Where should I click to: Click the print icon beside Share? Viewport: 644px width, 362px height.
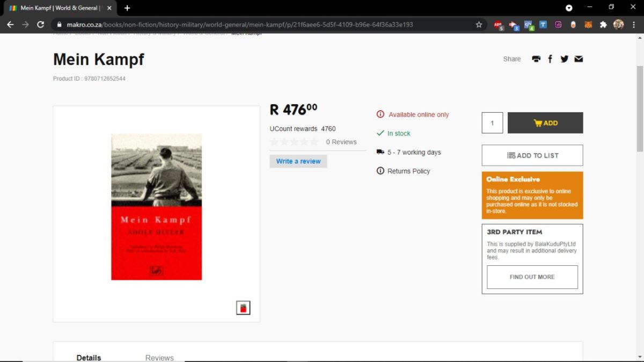(x=536, y=59)
